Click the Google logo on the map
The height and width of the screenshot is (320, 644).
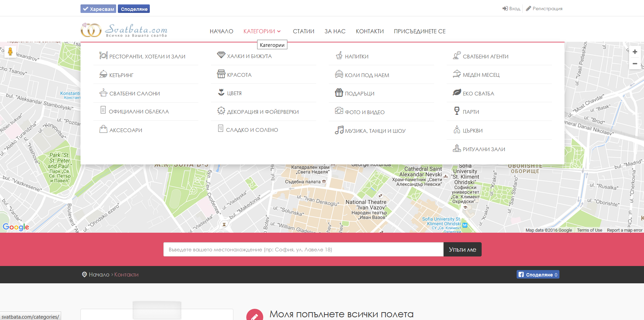tap(16, 227)
